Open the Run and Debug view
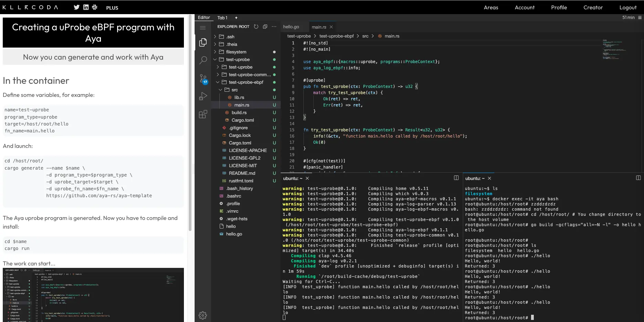This screenshot has width=644, height=322. [203, 96]
